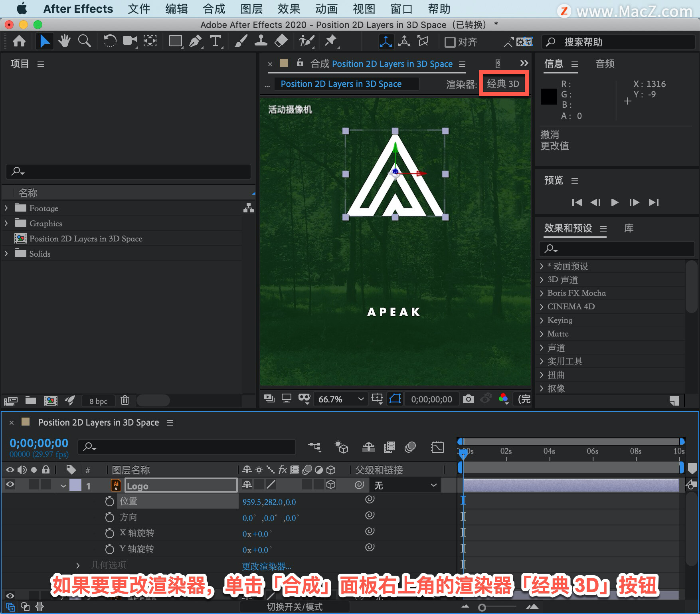Enable Motion Blur for timeline layers

[410, 447]
